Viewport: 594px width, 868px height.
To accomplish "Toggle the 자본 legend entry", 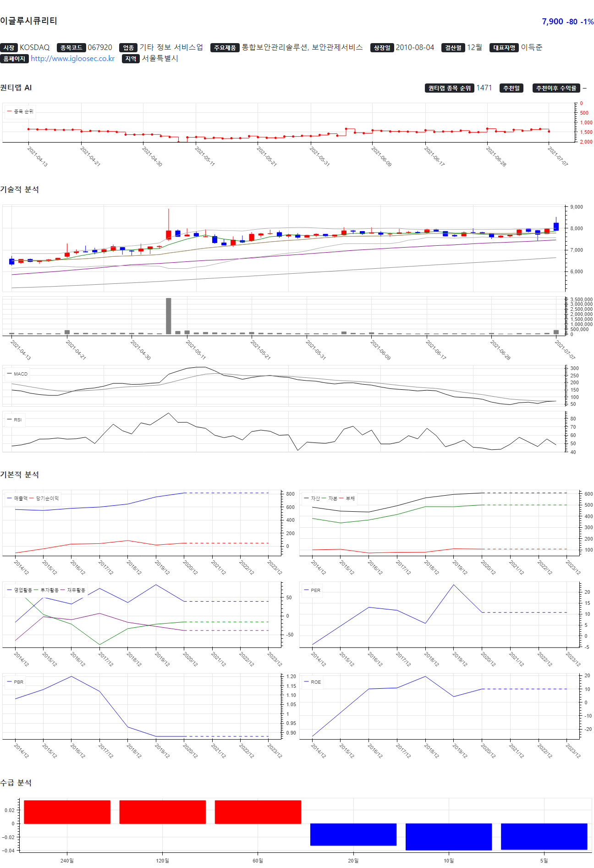I will (330, 498).
